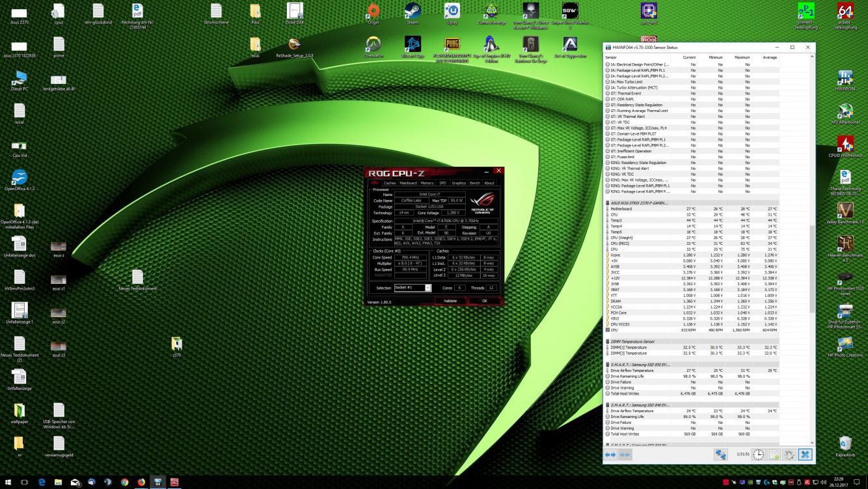Open Origin desktop shortcut
The height and width of the screenshot is (489, 868).
coord(373,14)
